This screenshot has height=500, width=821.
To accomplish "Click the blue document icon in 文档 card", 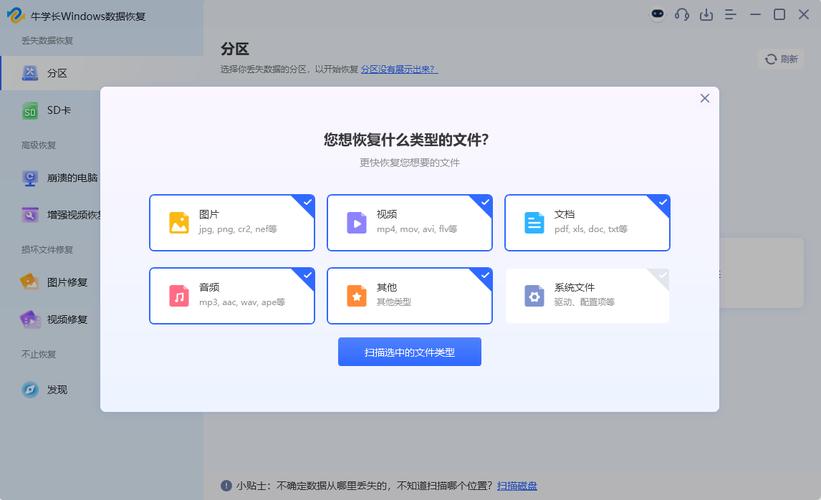I will click(534, 223).
